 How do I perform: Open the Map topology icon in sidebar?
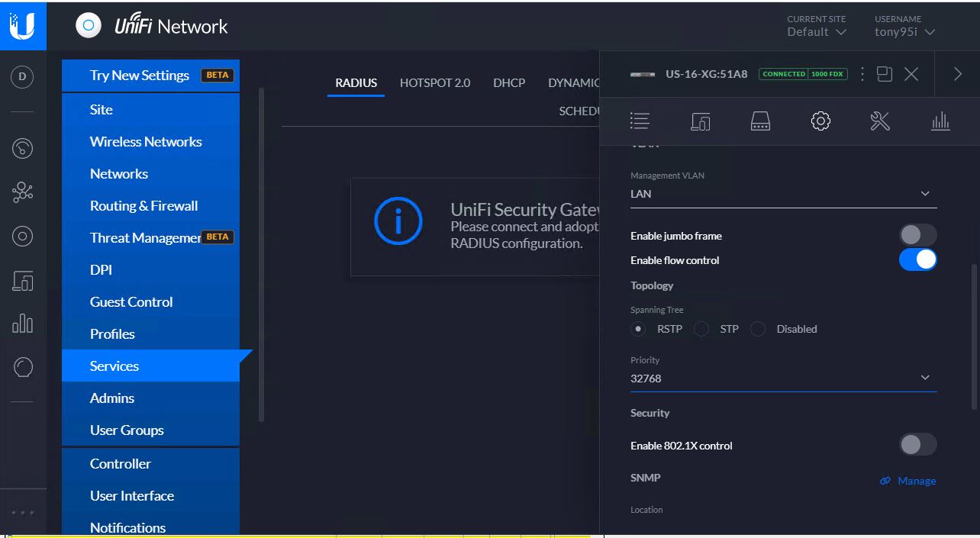tap(22, 192)
